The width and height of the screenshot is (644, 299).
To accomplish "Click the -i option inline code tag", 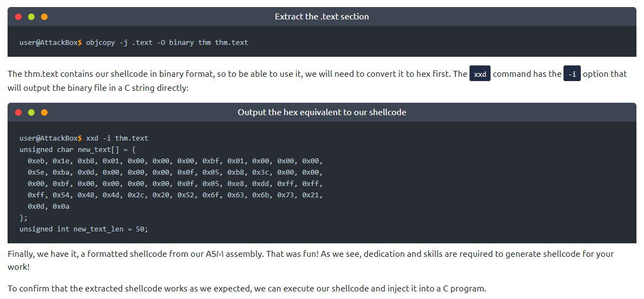I will click(572, 74).
